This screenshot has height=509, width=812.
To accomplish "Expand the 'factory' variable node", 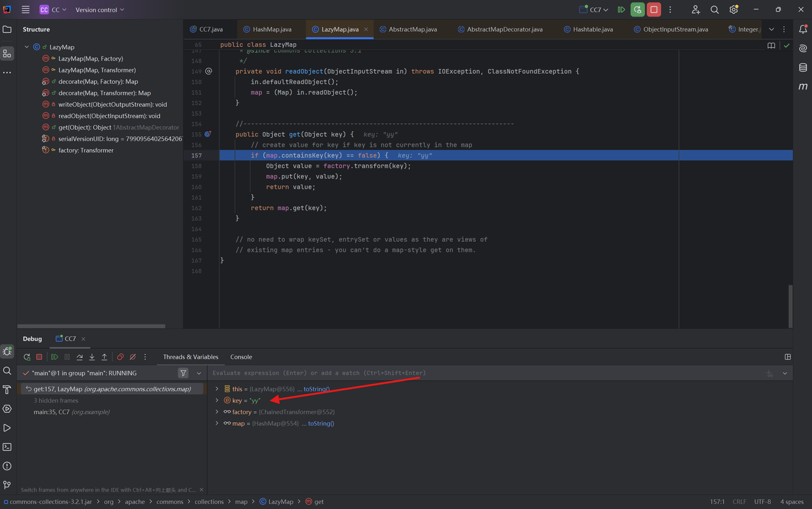I will pyautogui.click(x=217, y=412).
